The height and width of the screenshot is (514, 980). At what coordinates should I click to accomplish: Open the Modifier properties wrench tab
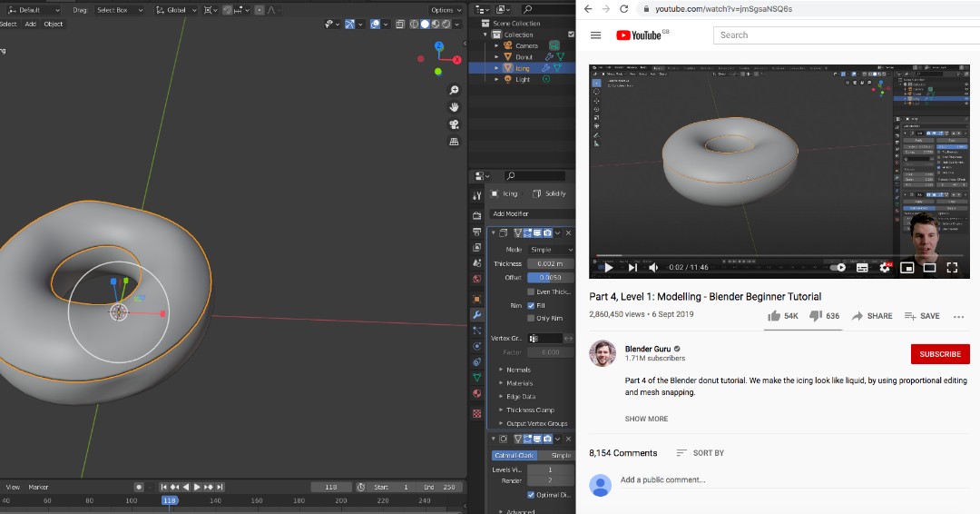(477, 314)
